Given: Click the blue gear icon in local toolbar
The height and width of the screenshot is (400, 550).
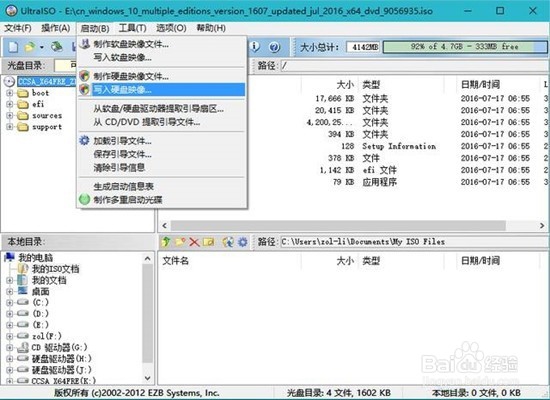Looking at the screenshot, I should [x=242, y=242].
